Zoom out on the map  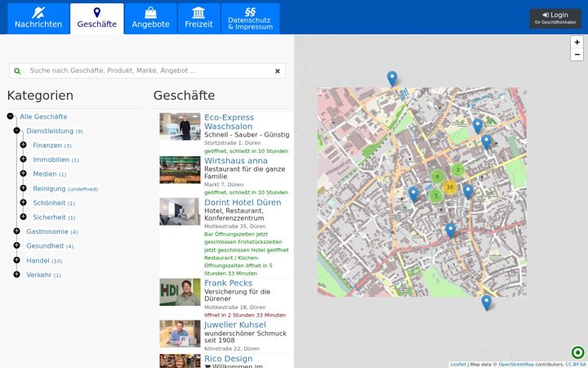(577, 55)
